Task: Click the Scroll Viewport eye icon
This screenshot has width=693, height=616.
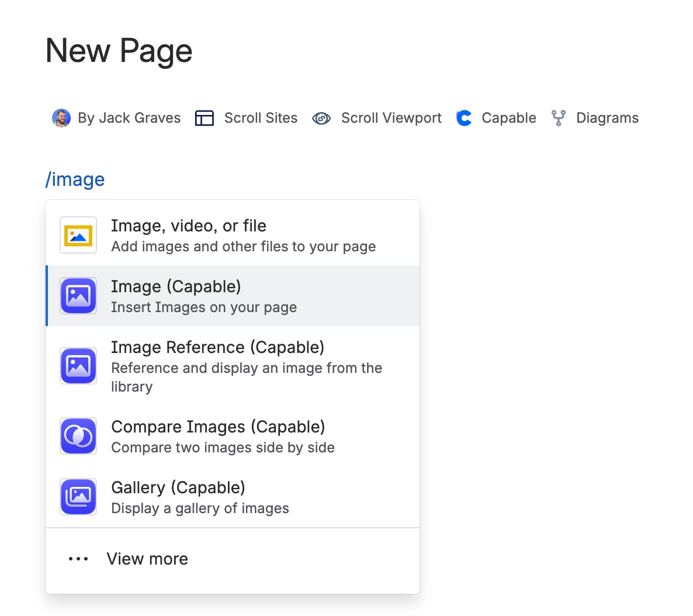Action: click(321, 118)
